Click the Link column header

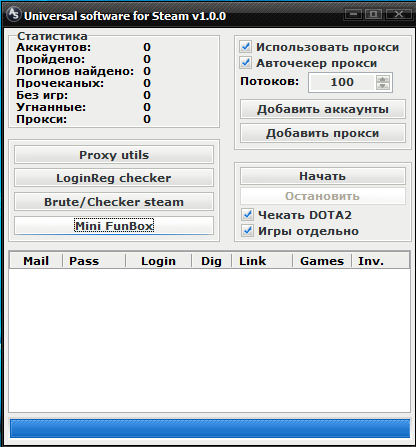[262, 261]
